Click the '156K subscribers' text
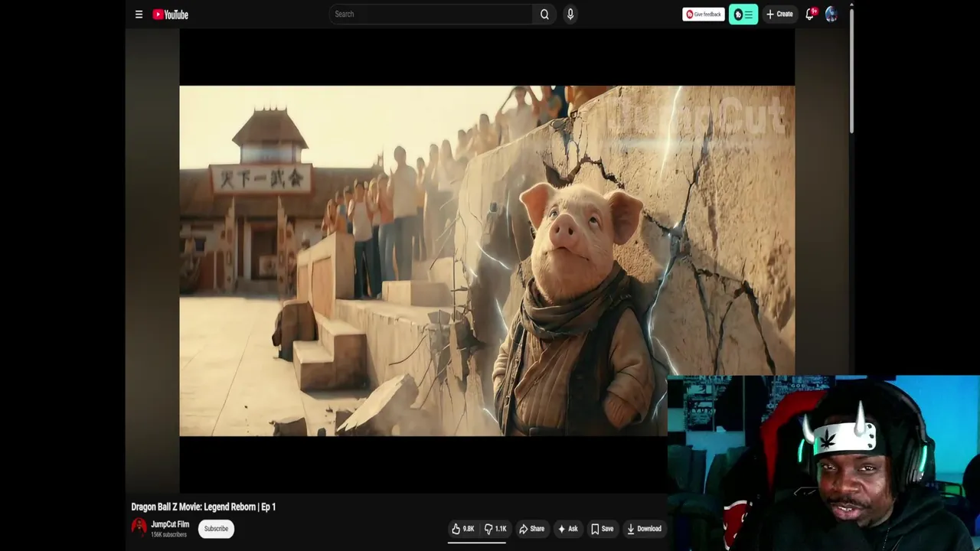Screen dimensions: 980x551 168,534
